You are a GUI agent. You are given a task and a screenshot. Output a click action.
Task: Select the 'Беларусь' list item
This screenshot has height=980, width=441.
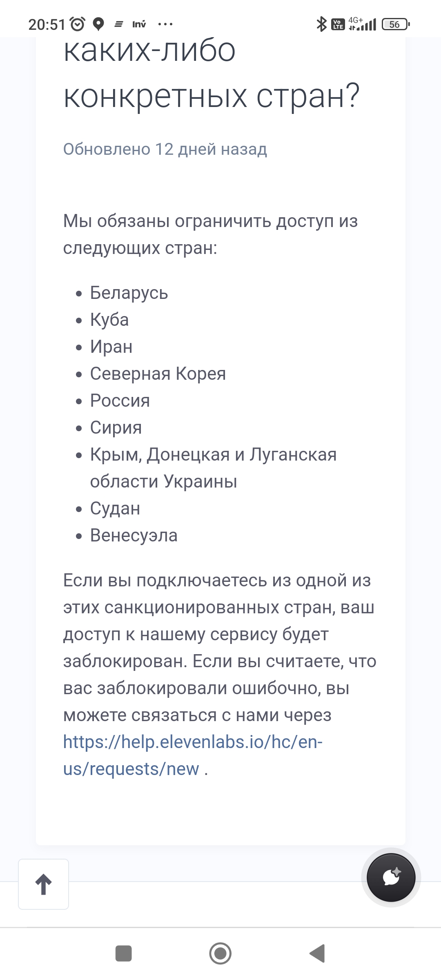129,293
